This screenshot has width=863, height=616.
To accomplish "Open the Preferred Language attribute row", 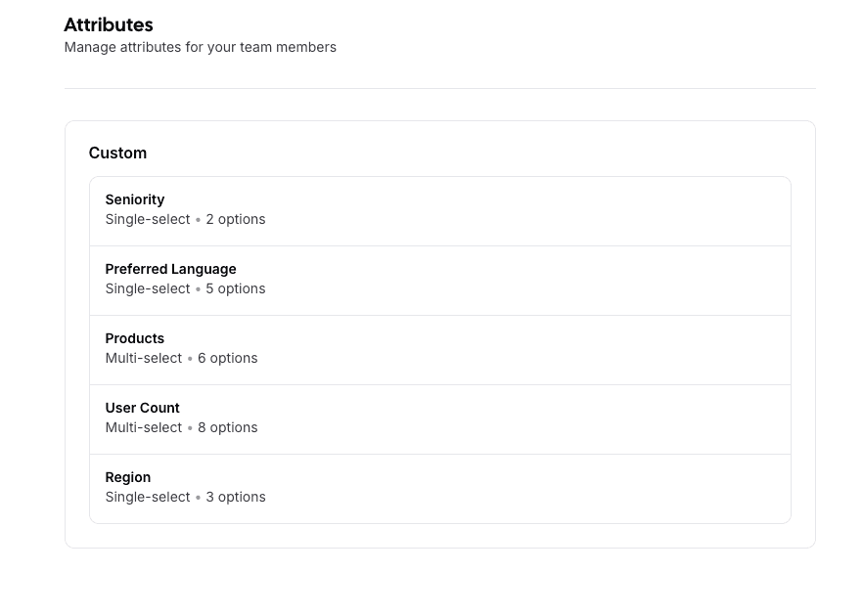I will click(x=439, y=281).
